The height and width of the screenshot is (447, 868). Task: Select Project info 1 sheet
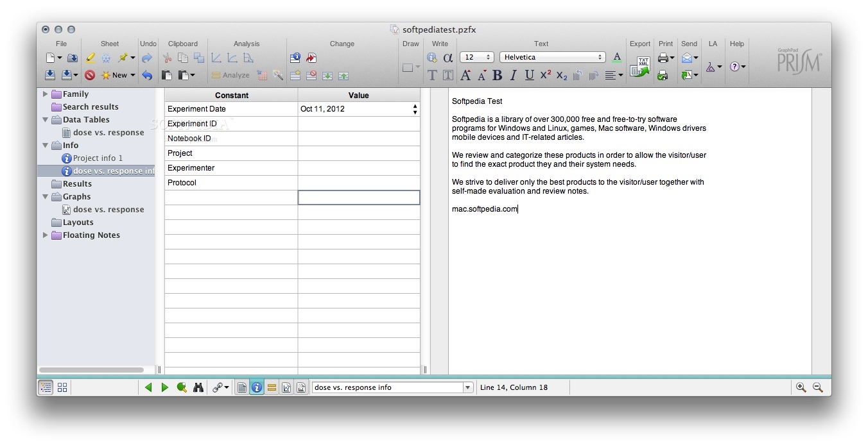pos(98,158)
